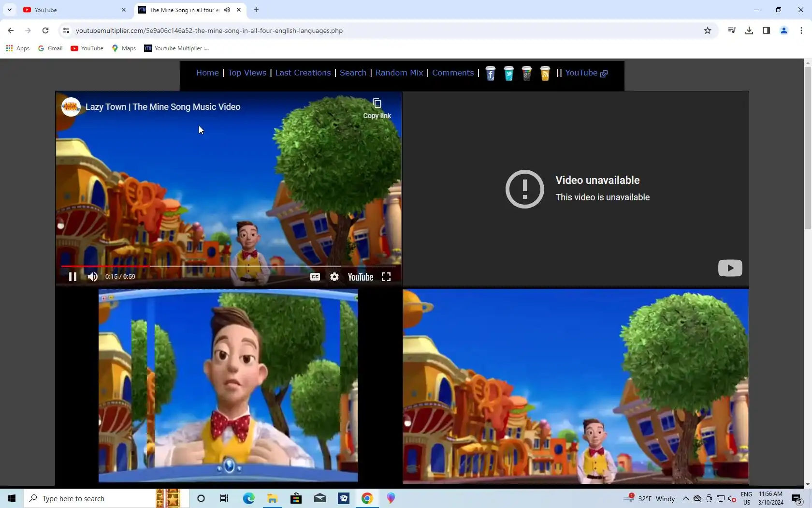The height and width of the screenshot is (508, 812).
Task: Pause the Lazy Town Mine Song video
Action: (x=72, y=277)
